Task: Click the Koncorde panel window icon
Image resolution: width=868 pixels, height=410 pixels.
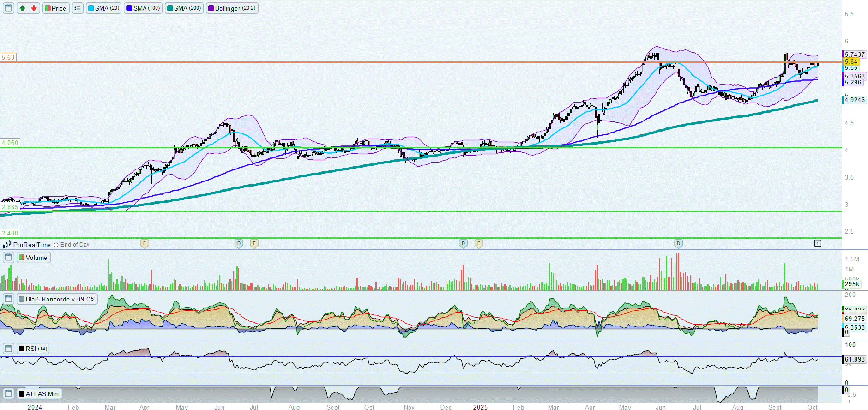Action: pyautogui.click(x=8, y=299)
